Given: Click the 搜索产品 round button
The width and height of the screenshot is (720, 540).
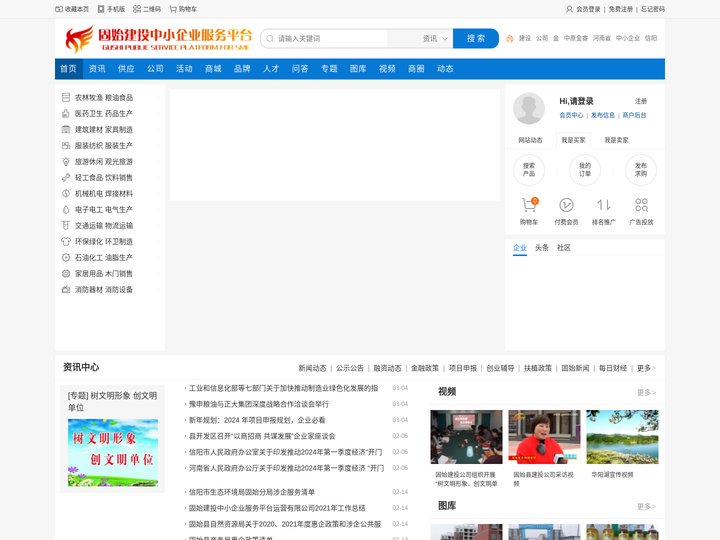Looking at the screenshot, I should pos(529,170).
